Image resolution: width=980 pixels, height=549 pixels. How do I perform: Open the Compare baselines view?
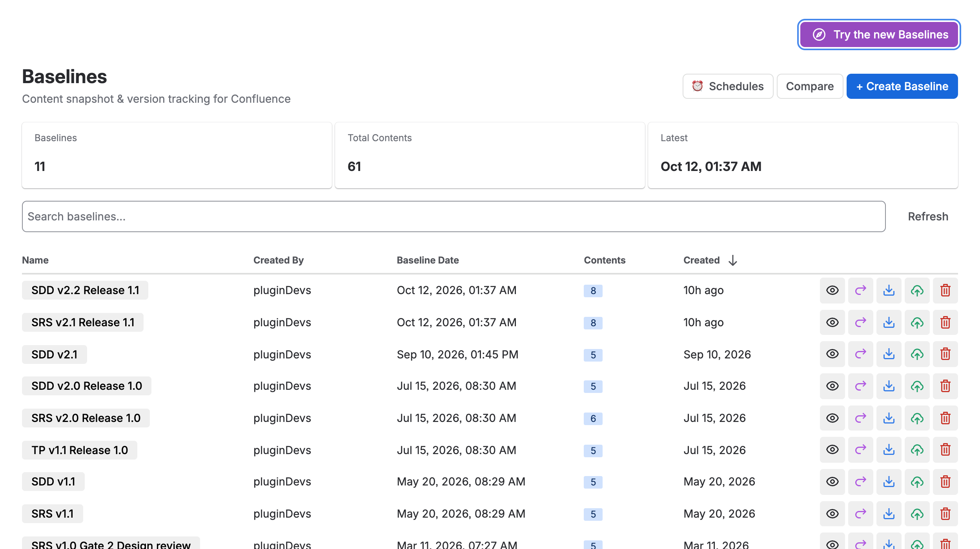[x=810, y=86]
